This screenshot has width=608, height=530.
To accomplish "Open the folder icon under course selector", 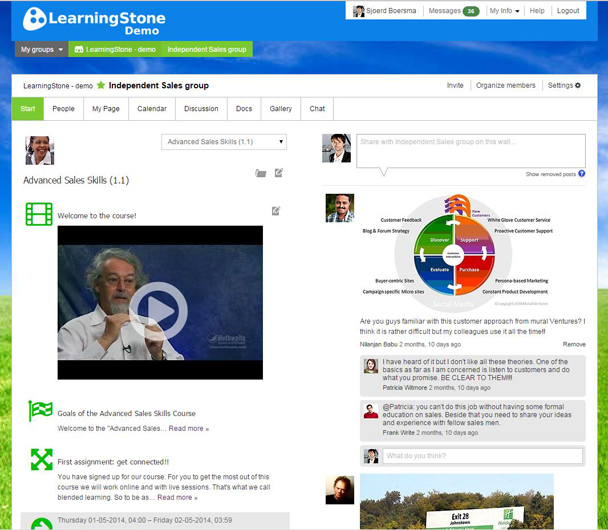I will (x=261, y=173).
